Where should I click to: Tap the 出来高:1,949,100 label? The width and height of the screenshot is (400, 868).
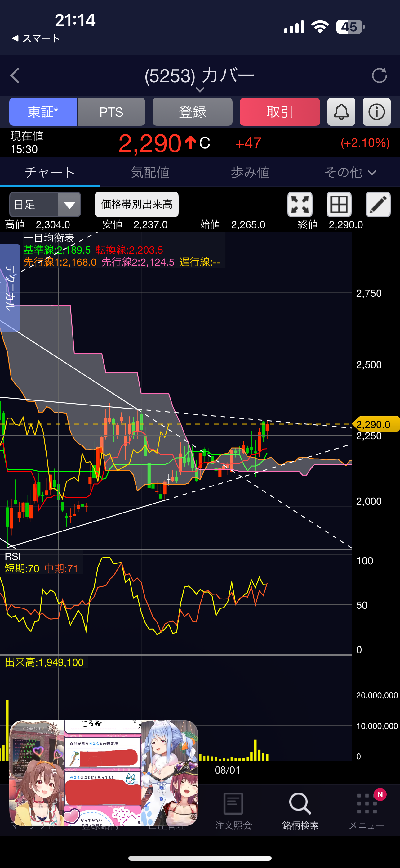[44, 662]
